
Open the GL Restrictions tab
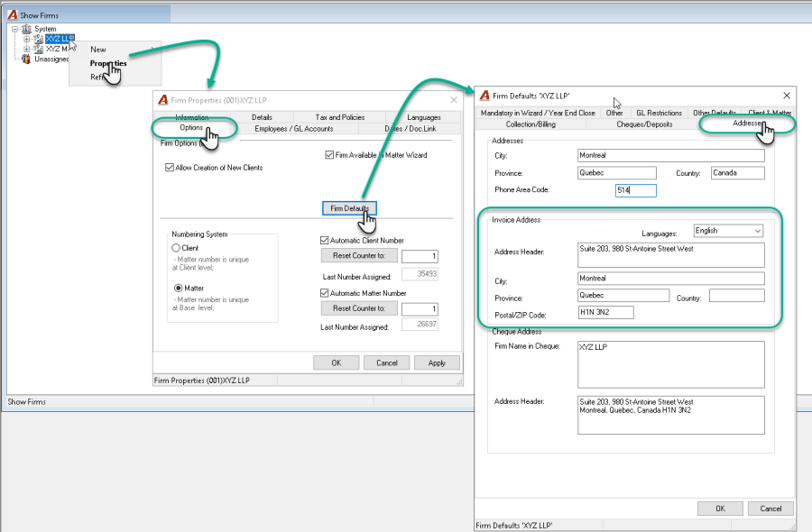click(659, 113)
